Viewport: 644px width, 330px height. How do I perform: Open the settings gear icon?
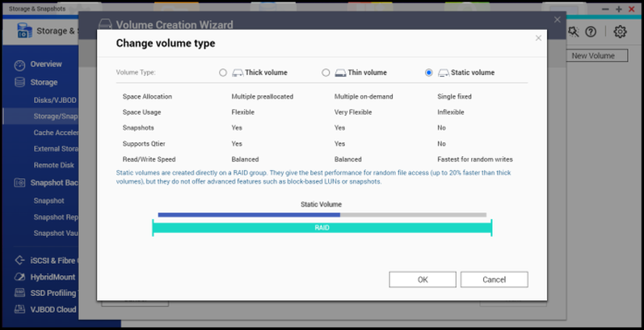click(x=620, y=32)
